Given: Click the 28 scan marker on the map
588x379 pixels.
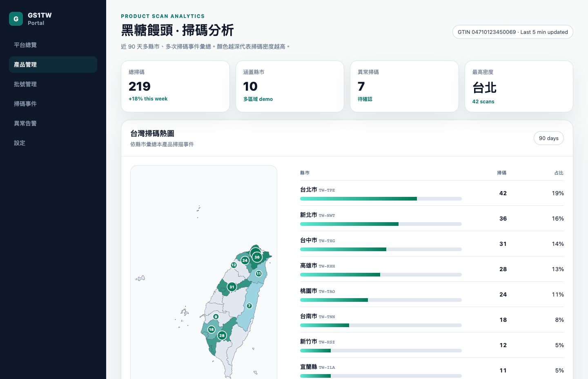Looking at the screenshot, I should [x=222, y=335].
